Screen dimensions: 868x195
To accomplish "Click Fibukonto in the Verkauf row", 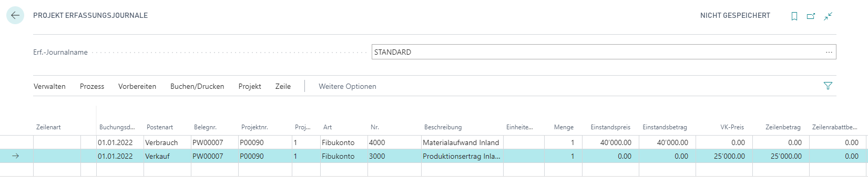I will 344,156.
